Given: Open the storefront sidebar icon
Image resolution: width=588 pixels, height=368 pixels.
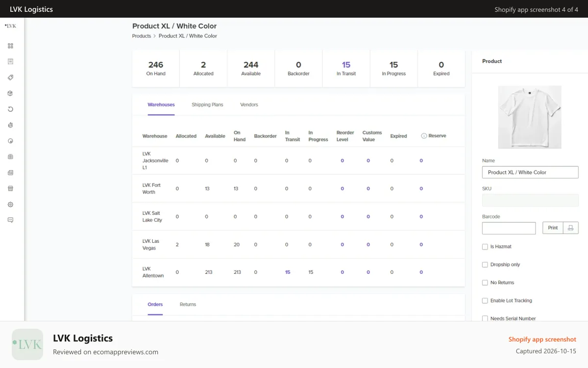Looking at the screenshot, I should pyautogui.click(x=10, y=188).
